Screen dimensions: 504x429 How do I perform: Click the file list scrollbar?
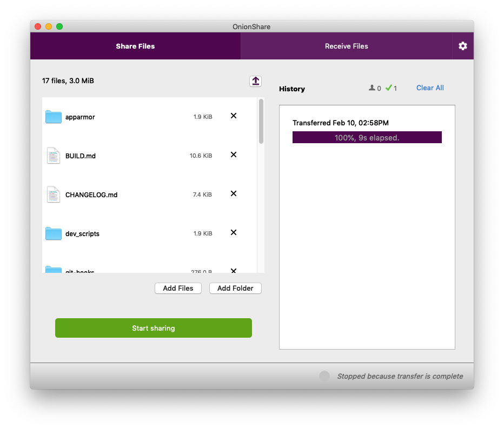click(x=261, y=122)
